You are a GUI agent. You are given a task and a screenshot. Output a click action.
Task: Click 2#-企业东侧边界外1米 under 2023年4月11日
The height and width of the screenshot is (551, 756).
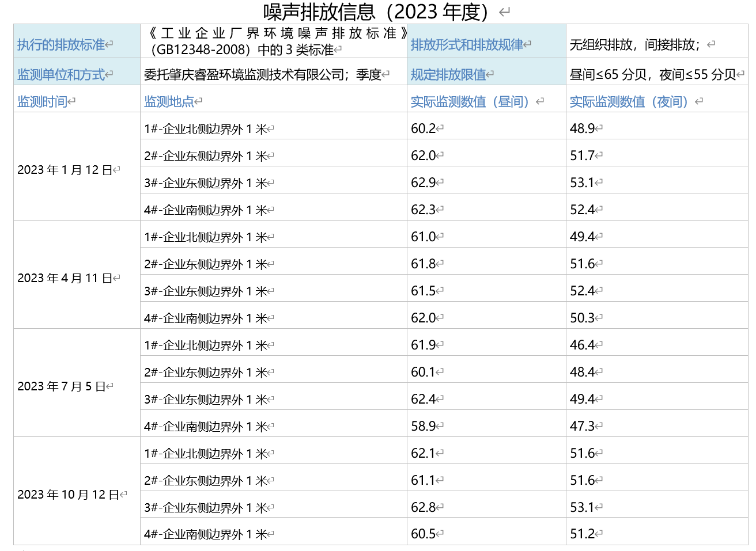click(205, 264)
